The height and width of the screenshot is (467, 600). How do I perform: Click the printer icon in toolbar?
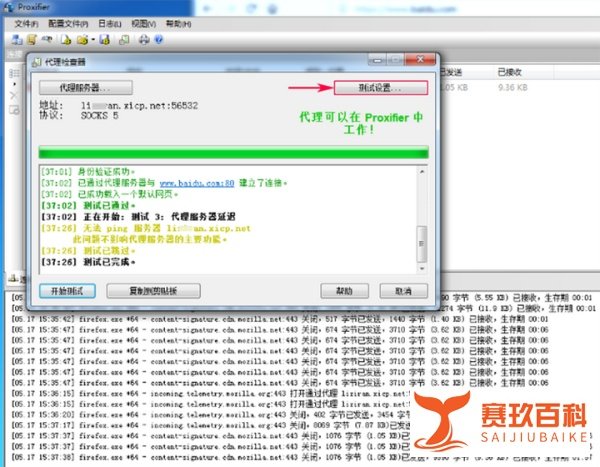point(144,39)
